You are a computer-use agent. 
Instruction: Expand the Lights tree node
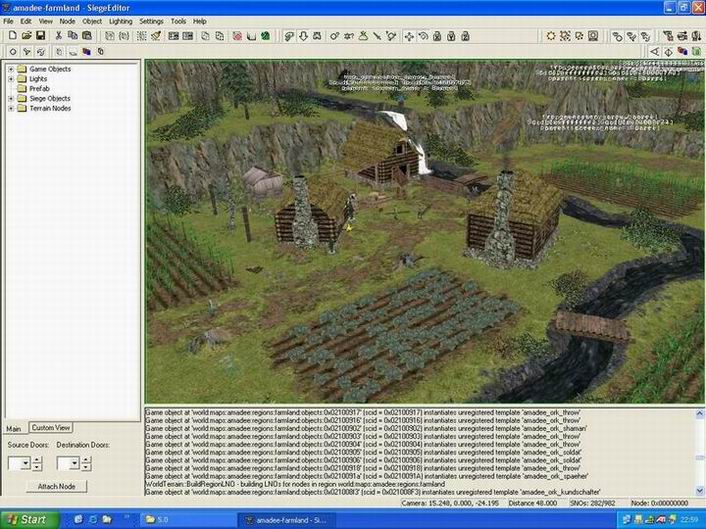tap(10, 78)
